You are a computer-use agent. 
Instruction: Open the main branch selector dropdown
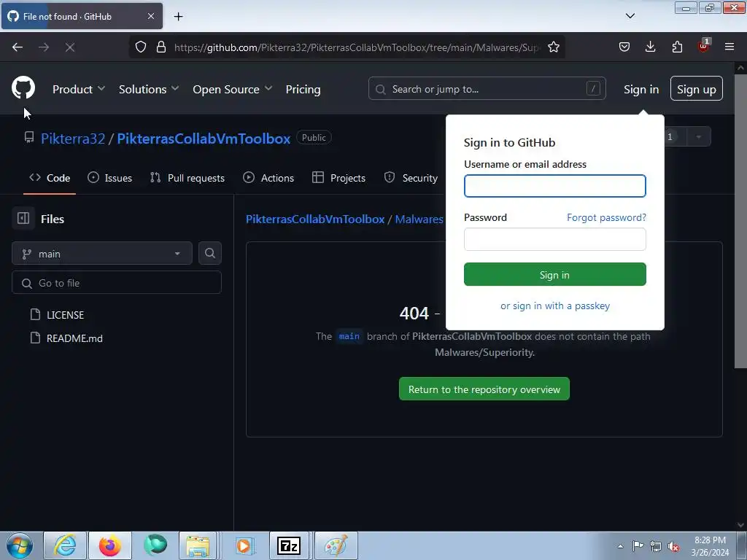point(102,253)
